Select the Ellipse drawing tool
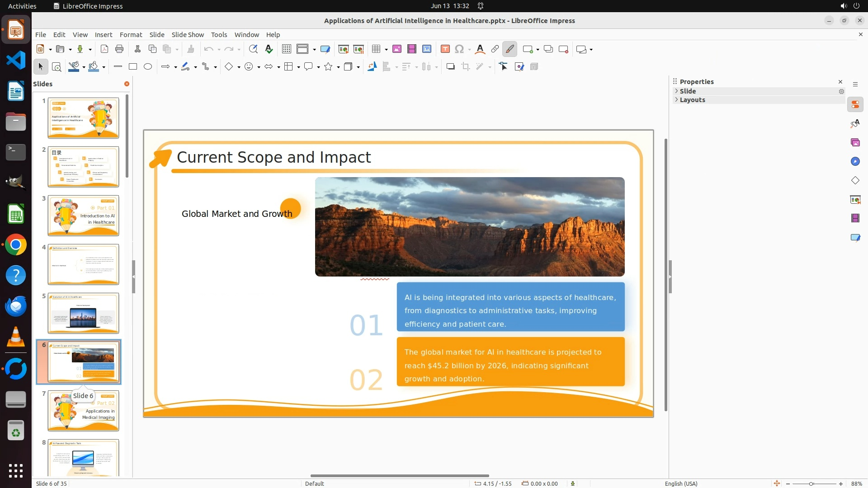Screen dimensions: 868x488 tap(148, 67)
